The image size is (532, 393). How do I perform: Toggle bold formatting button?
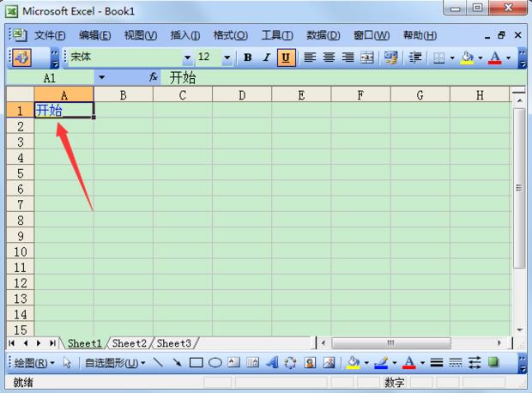[x=248, y=57]
